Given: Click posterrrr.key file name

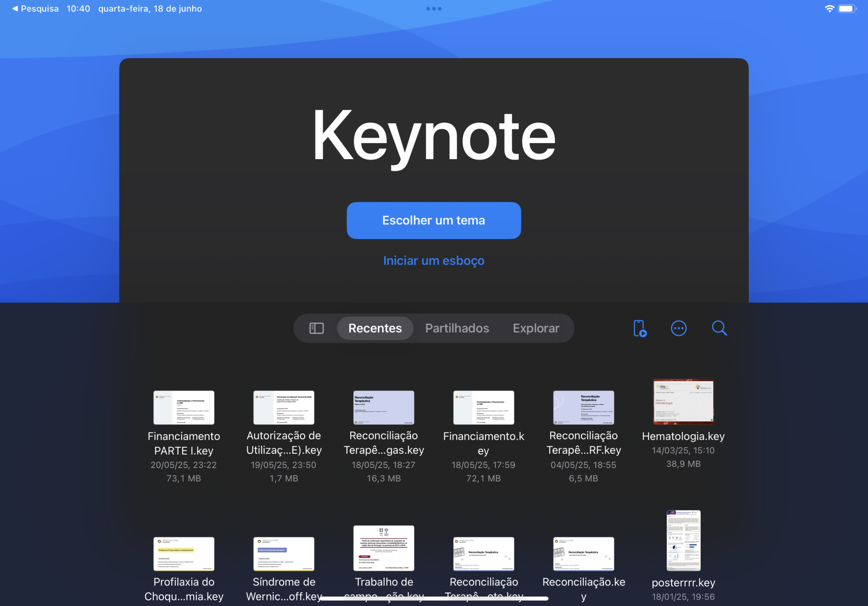Looking at the screenshot, I should pos(684,583).
